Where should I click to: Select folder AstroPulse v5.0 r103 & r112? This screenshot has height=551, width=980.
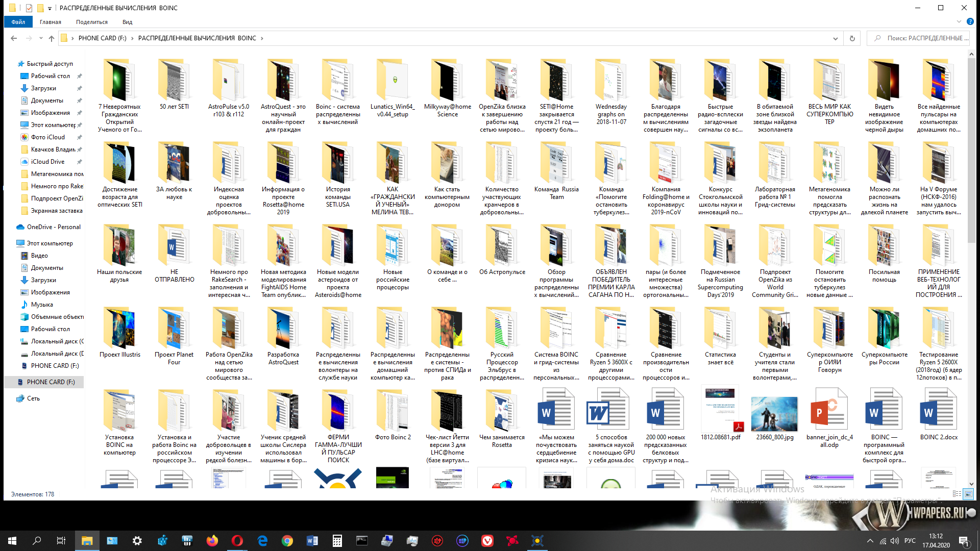pos(229,88)
